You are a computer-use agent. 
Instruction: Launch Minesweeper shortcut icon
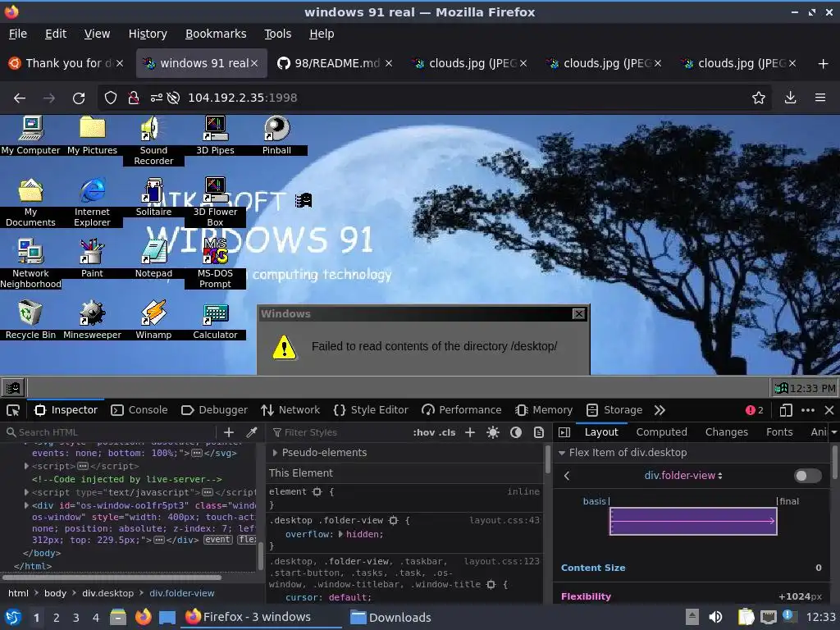(92, 320)
